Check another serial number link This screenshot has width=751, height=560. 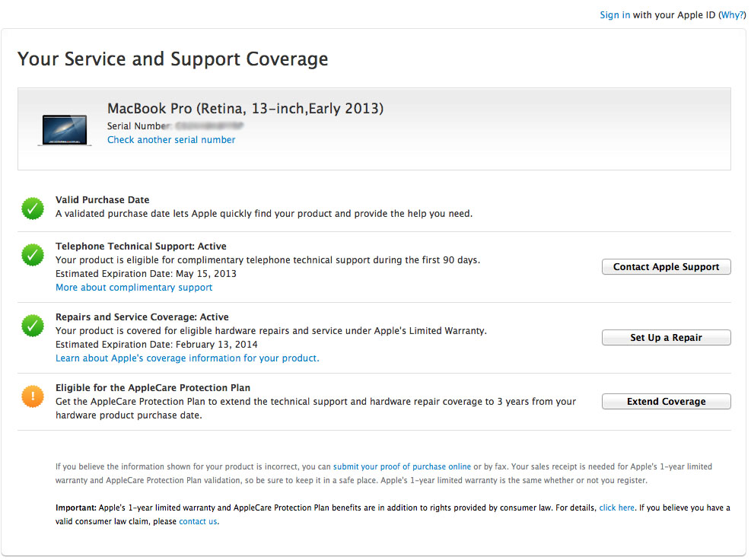(x=171, y=140)
